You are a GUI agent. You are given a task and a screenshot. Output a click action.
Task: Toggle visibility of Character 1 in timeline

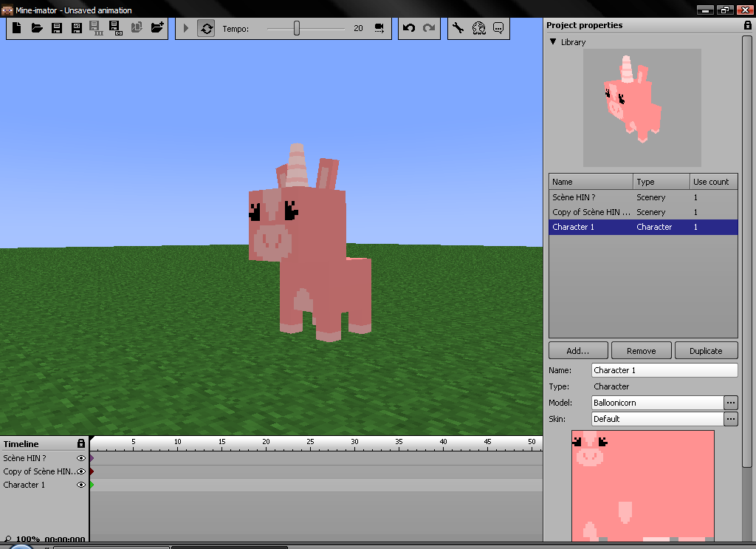(x=81, y=485)
